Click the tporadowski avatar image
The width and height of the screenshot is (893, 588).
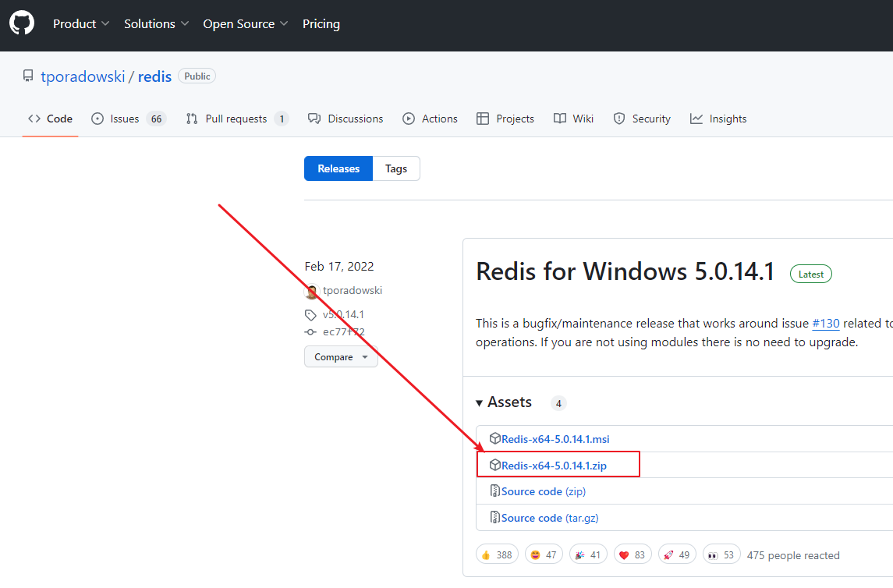[x=311, y=292]
